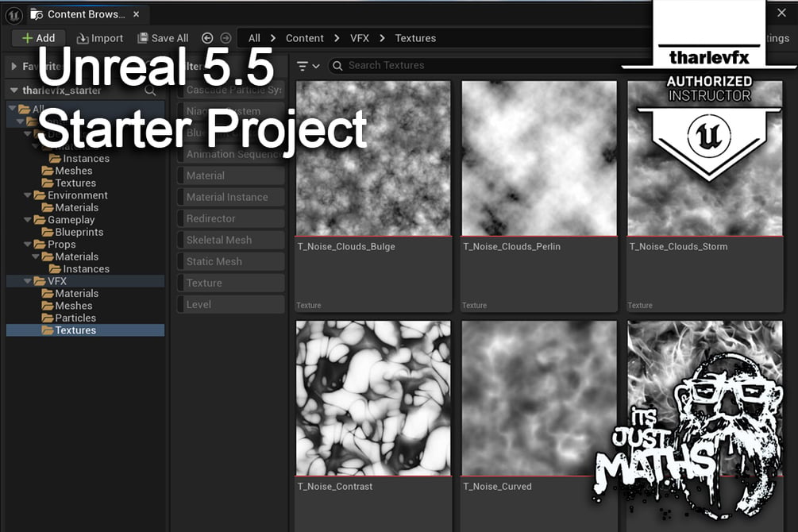Go back with the left arrow icon
798x532 pixels.
tap(207, 38)
